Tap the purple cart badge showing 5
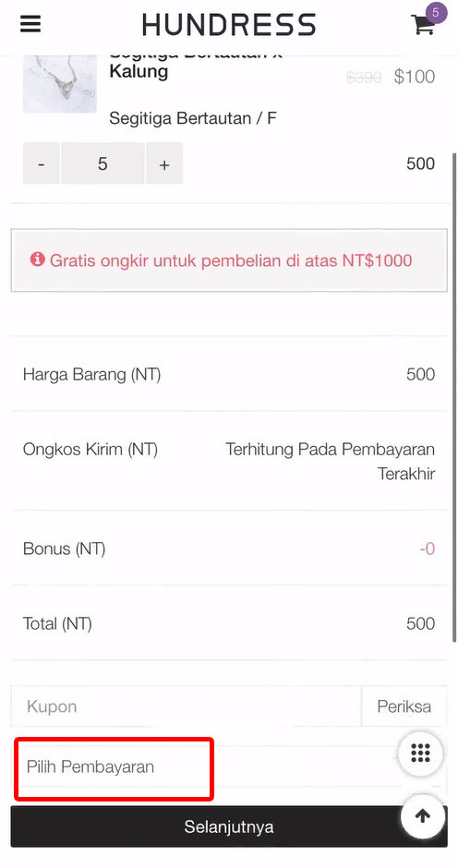 [436, 13]
